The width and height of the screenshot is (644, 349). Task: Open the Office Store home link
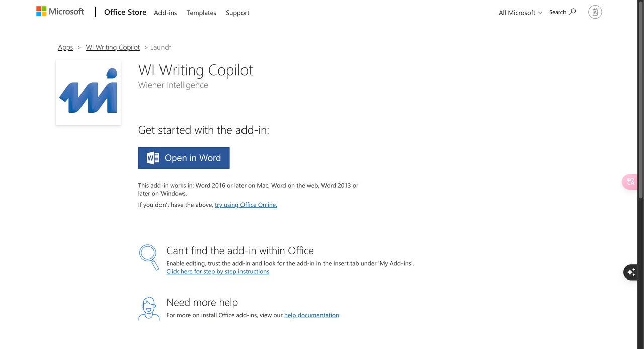125,12
